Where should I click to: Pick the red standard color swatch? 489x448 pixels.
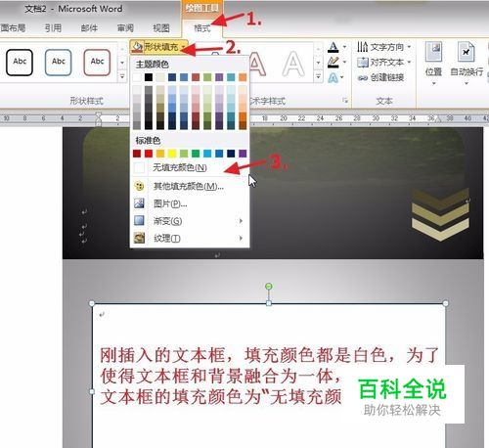(149, 154)
